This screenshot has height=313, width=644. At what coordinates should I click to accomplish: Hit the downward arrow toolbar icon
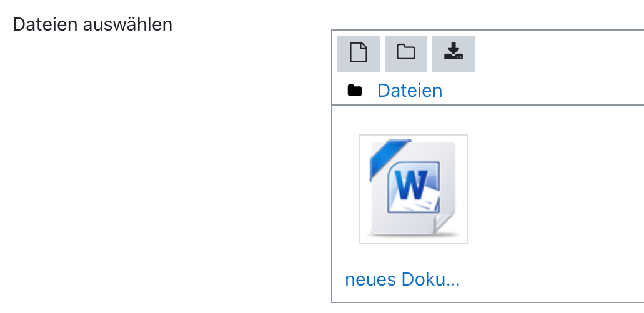click(453, 53)
